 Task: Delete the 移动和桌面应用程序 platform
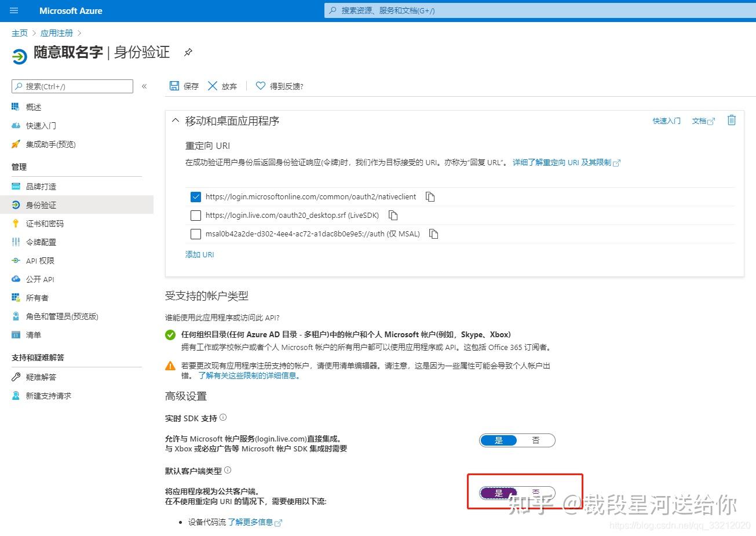731,121
